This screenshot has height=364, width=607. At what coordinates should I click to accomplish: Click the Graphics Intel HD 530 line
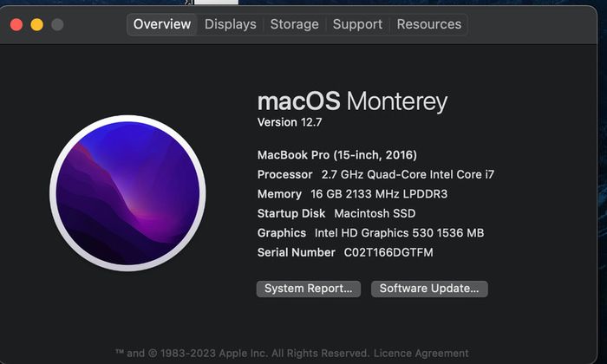371,233
